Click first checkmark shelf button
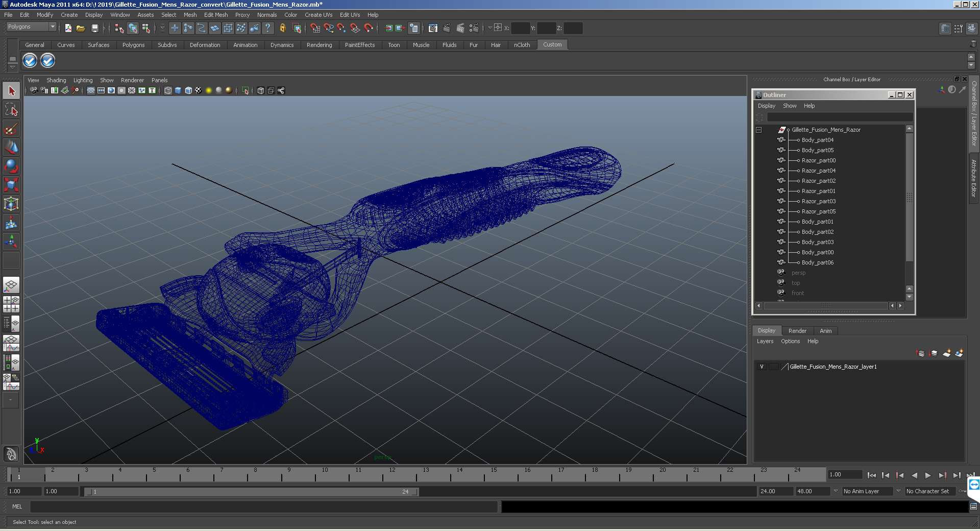This screenshot has height=531, width=980. pyautogui.click(x=30, y=61)
